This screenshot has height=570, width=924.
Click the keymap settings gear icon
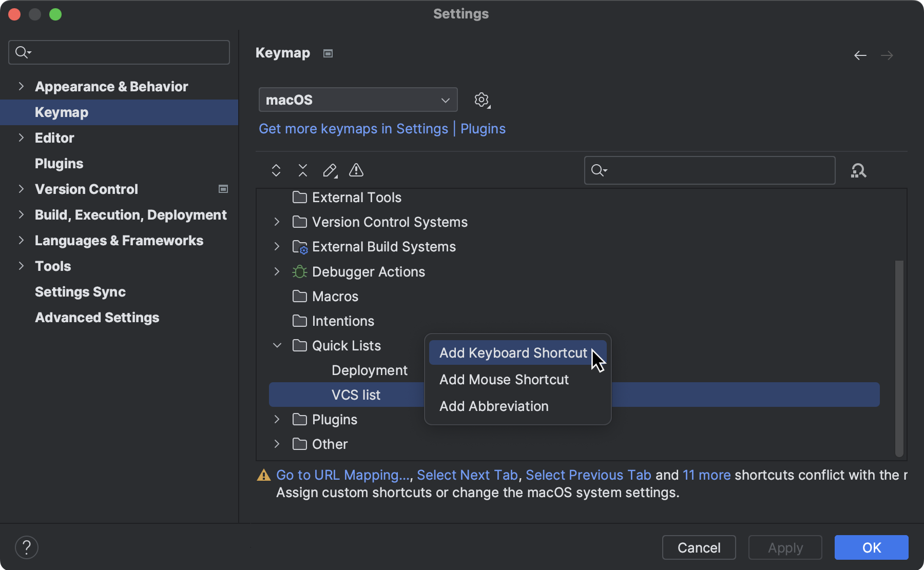(482, 100)
